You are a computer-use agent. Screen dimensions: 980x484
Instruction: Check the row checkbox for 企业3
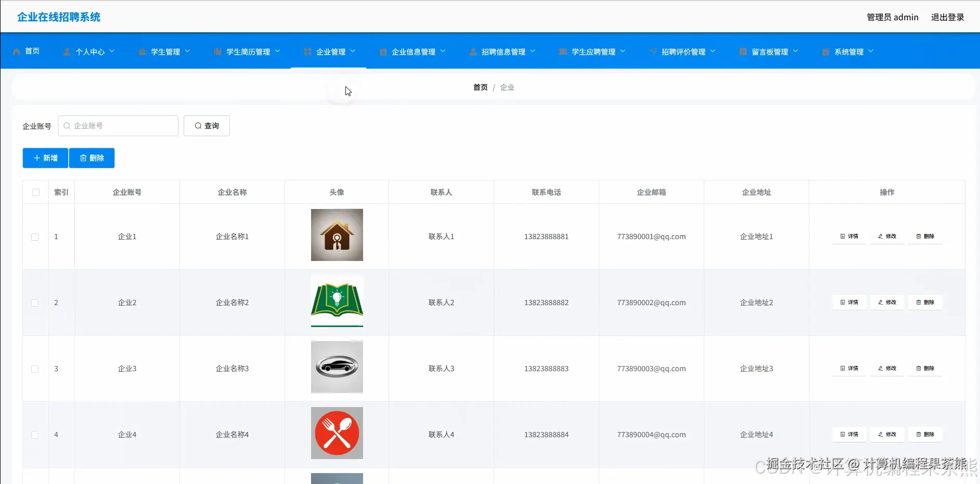click(35, 369)
